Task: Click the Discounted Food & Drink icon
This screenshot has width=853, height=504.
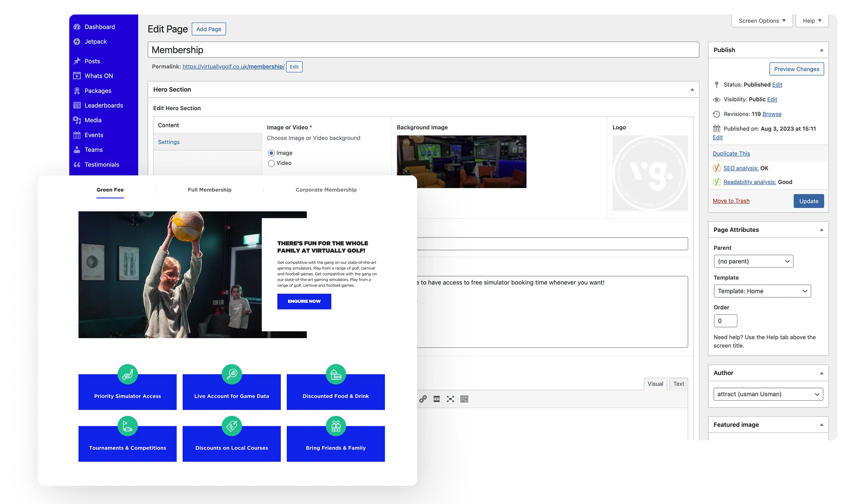Action: point(336,374)
